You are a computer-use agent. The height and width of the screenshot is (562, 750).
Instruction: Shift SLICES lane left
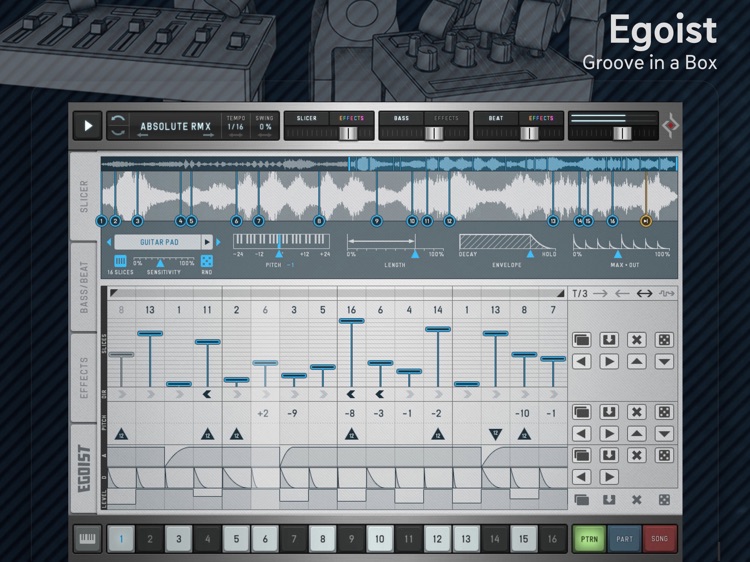click(x=581, y=362)
